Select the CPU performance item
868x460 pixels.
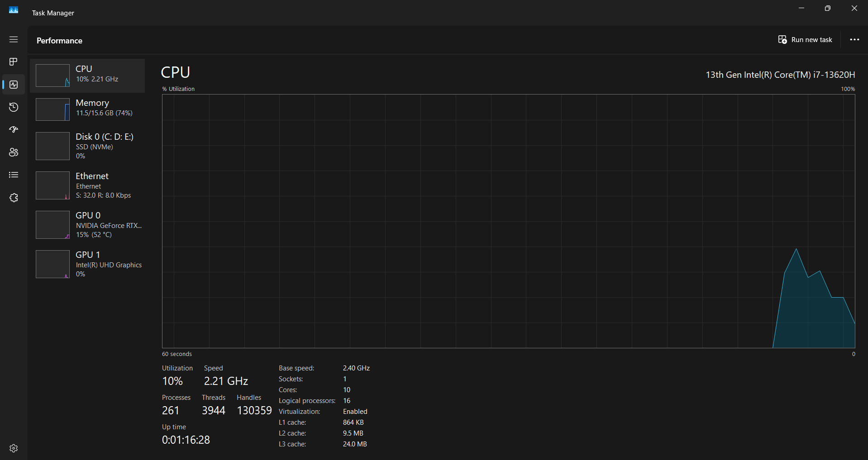coord(87,76)
